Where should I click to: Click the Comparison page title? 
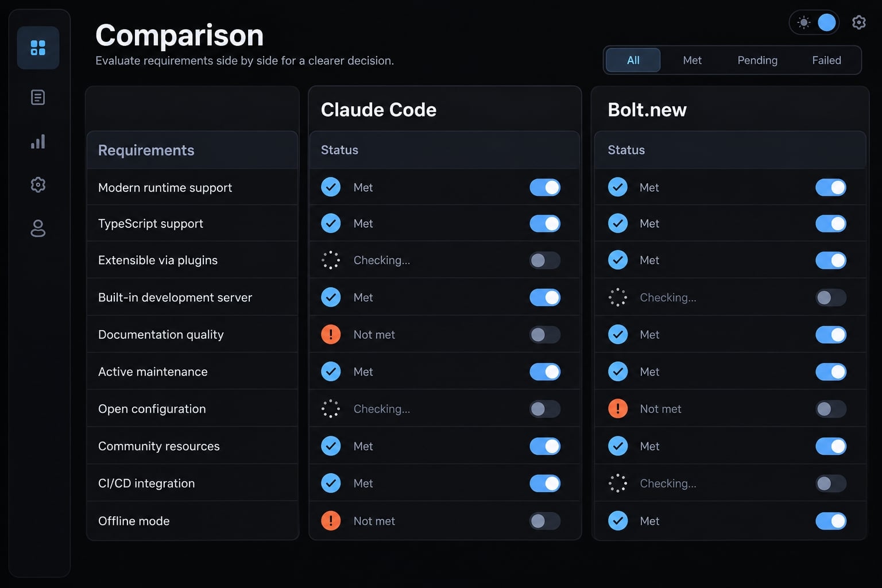point(180,35)
